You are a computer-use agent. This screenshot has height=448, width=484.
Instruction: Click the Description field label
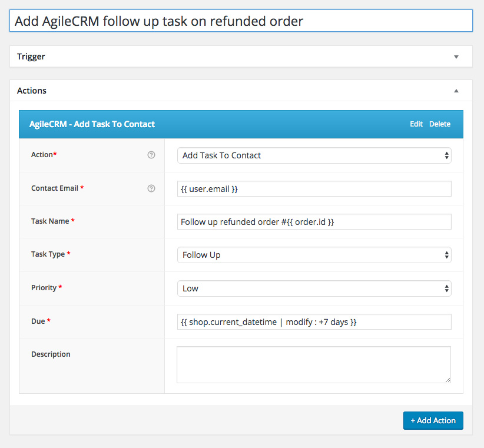tap(51, 354)
